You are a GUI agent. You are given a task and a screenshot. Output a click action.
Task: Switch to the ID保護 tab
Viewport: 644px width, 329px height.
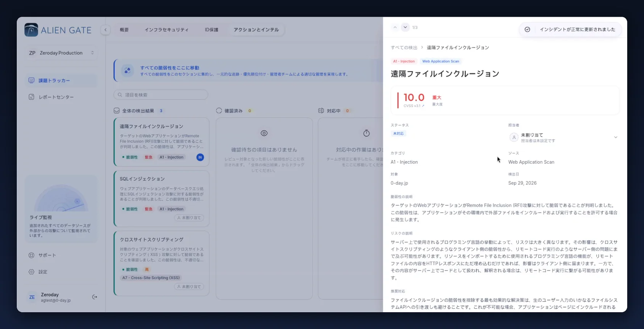pyautogui.click(x=212, y=30)
